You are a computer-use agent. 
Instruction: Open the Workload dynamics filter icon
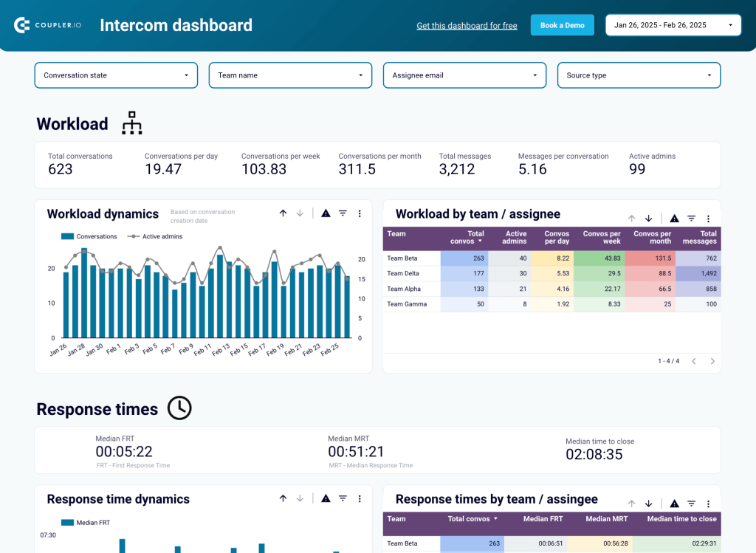click(x=343, y=213)
